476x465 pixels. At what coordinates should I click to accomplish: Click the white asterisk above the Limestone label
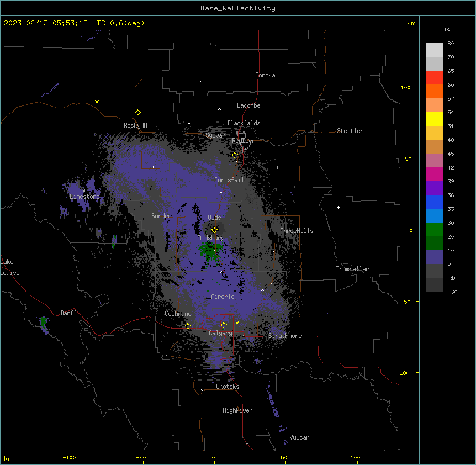tap(84, 191)
